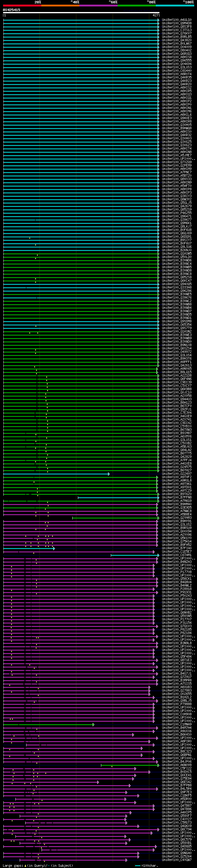Click the UniRef100_Q6CT94 label
Screen dimensions: 197x868
[177, 829]
